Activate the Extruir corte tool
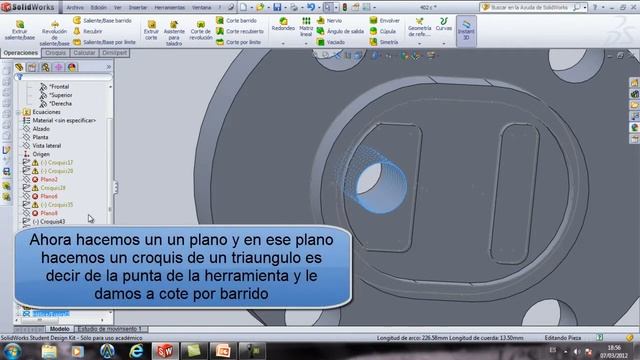 (x=151, y=31)
